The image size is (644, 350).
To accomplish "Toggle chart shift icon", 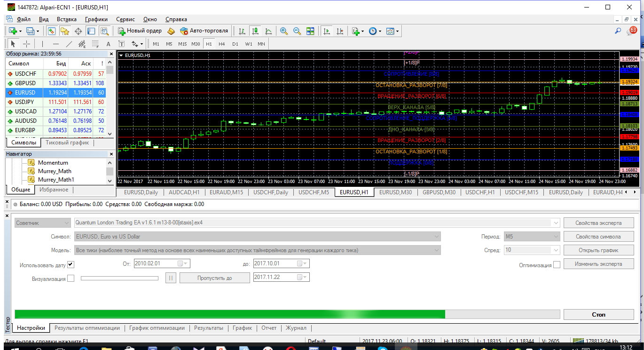I will (x=340, y=31).
